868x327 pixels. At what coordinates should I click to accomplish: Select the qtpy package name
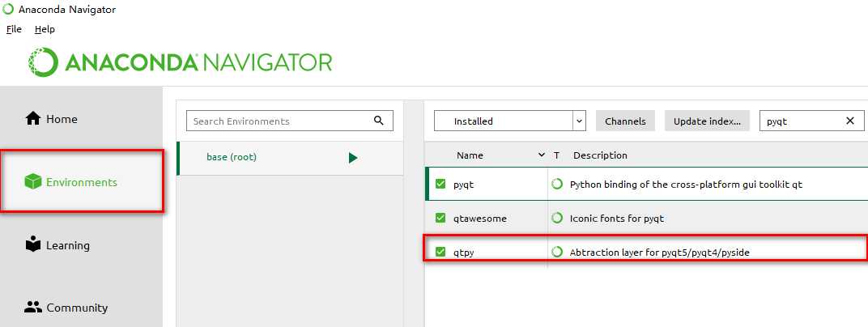coord(463,253)
